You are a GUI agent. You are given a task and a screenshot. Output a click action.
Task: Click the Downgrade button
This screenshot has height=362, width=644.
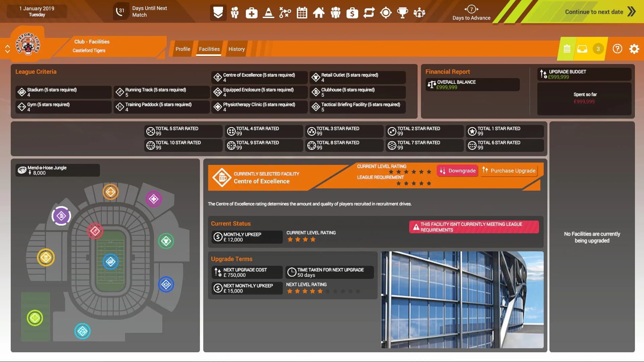pyautogui.click(x=457, y=171)
